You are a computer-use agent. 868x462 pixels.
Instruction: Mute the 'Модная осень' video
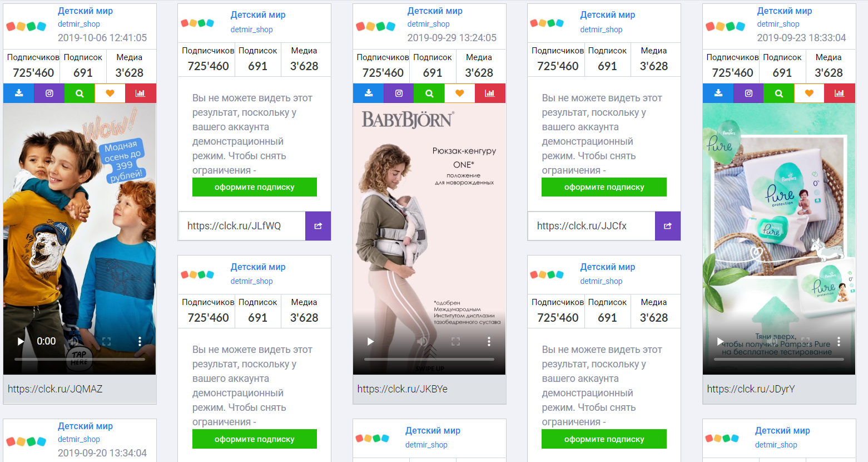point(73,341)
